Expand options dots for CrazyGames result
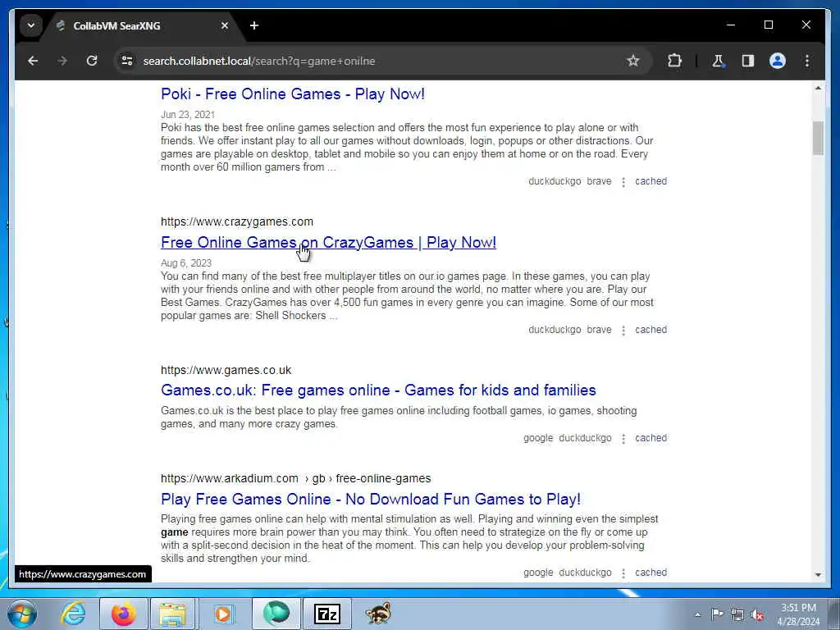840x630 pixels. click(623, 331)
